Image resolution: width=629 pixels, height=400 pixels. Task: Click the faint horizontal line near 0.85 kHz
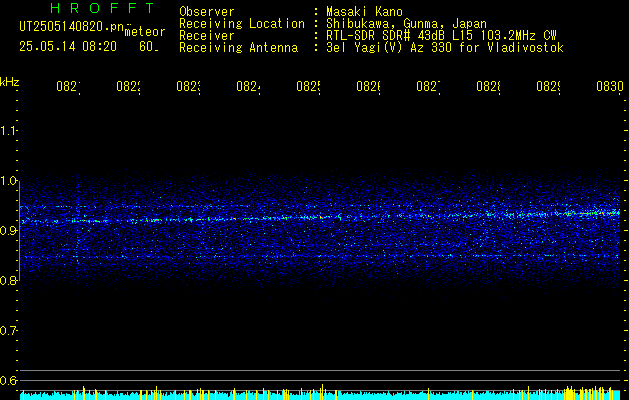(x=321, y=256)
